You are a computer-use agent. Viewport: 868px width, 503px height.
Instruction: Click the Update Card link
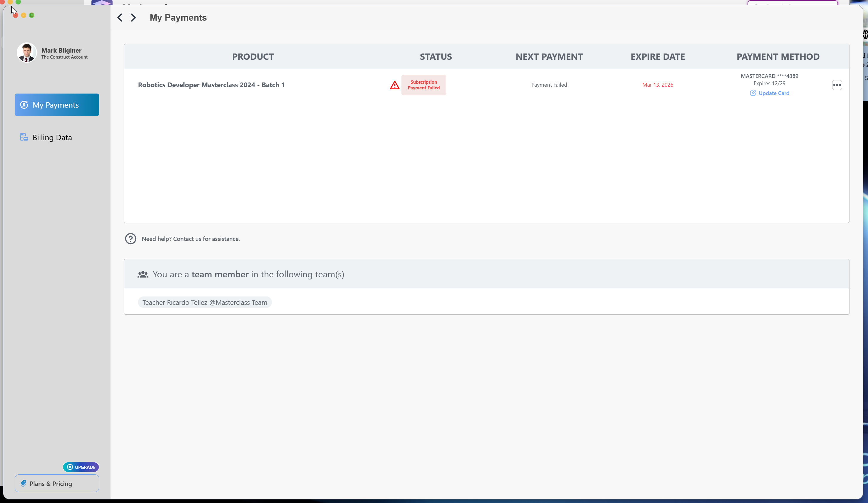[x=774, y=93]
